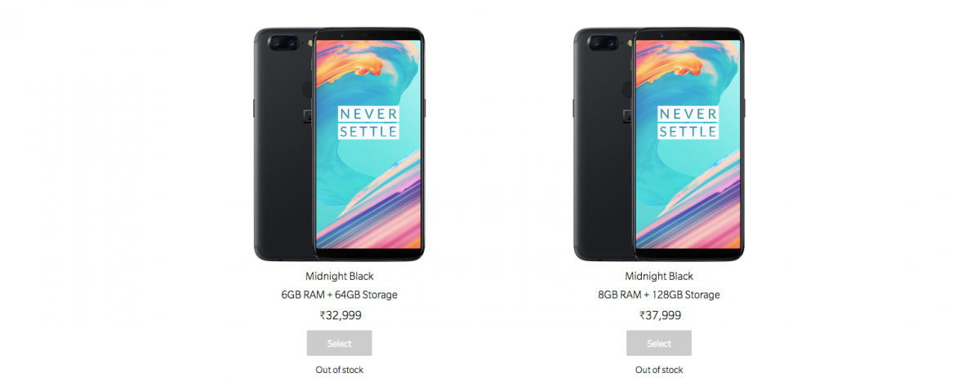This screenshot has height=382, width=980.
Task: Click Midnight Black label of 64GB model
Action: (340, 276)
